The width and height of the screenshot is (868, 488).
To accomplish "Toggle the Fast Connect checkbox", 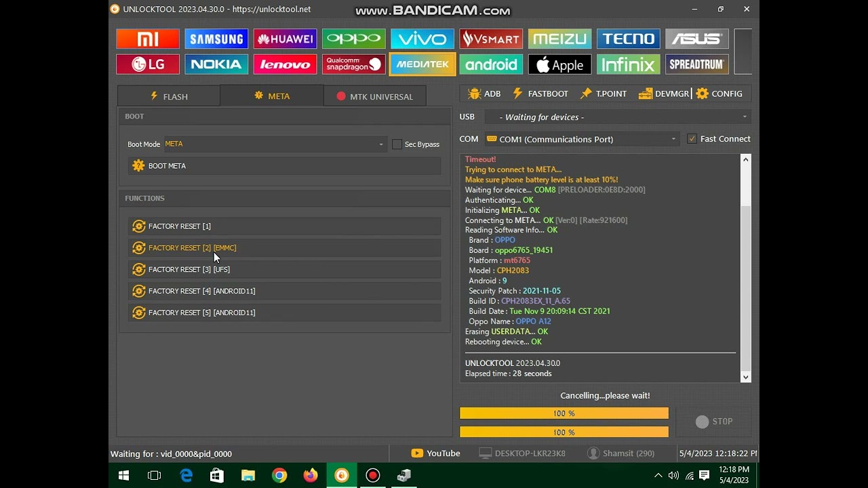I will (x=692, y=139).
